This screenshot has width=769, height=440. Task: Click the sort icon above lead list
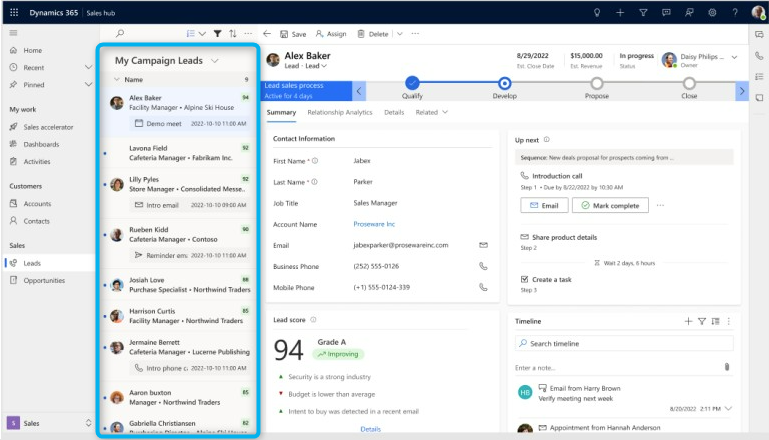pos(233,33)
